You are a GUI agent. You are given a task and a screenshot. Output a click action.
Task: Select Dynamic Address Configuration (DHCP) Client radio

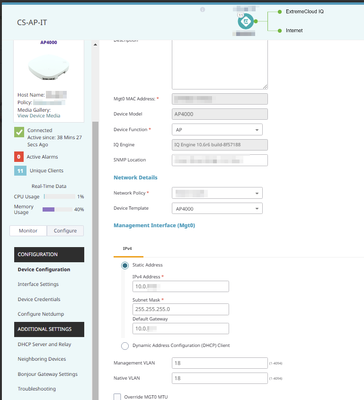[x=125, y=346]
